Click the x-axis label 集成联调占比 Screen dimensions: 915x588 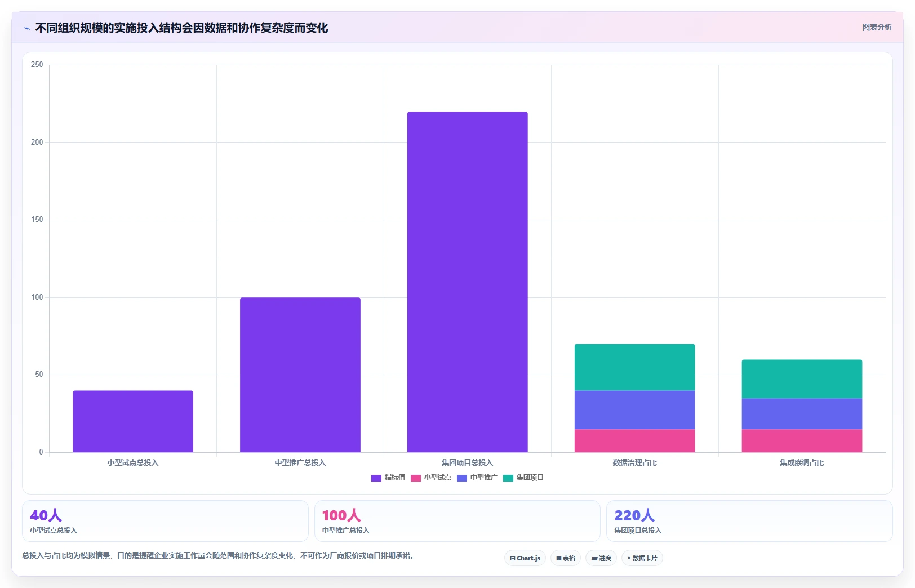[802, 462]
